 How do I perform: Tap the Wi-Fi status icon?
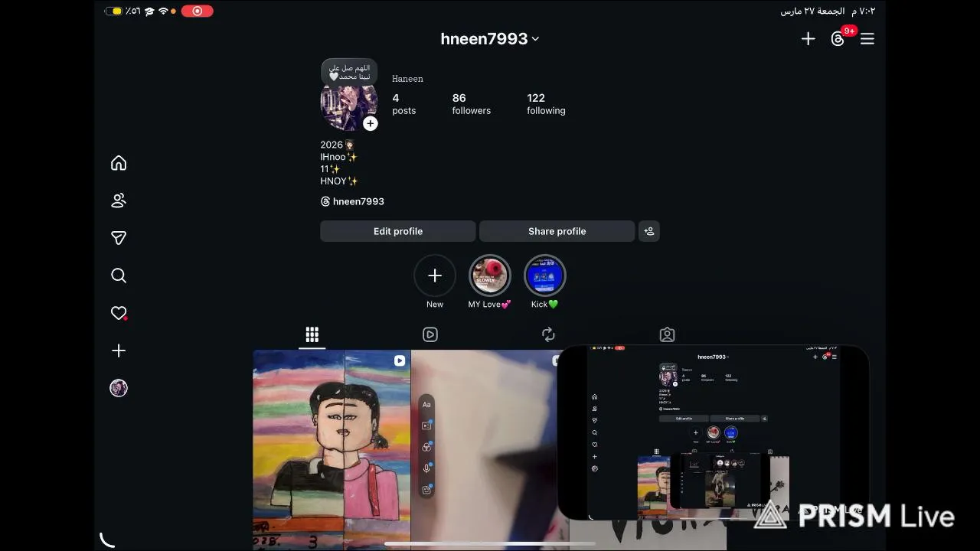tap(163, 11)
